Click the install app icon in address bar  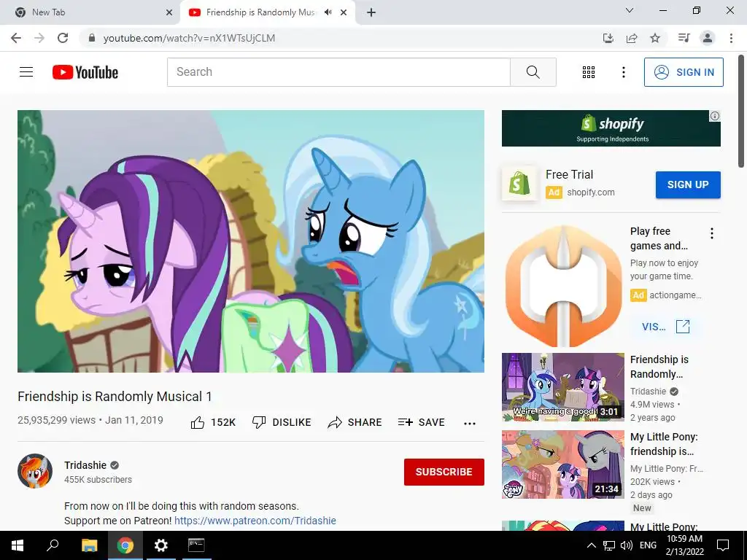[608, 38]
